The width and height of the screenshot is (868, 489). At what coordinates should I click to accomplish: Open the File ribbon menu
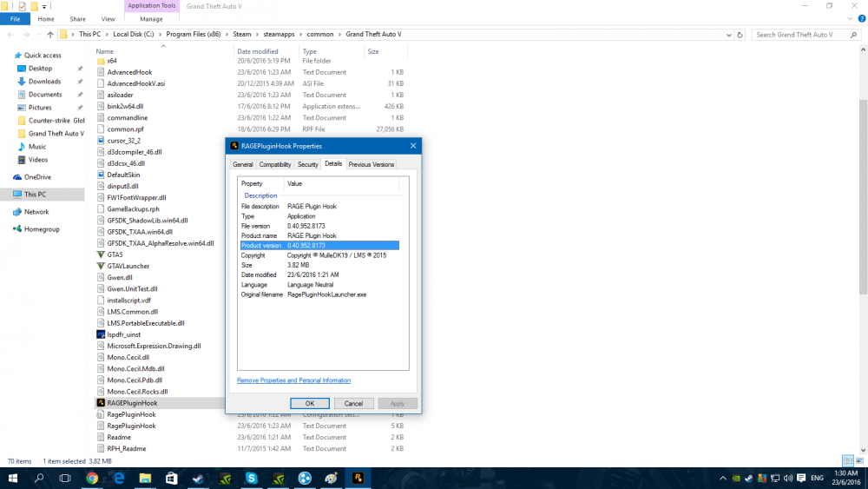click(x=15, y=19)
